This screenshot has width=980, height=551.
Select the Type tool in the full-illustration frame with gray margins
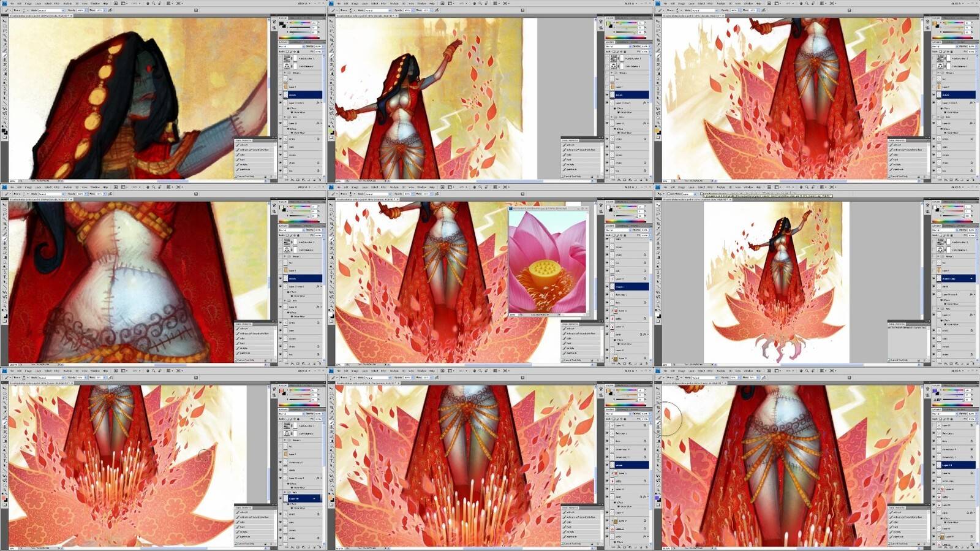coord(658,277)
